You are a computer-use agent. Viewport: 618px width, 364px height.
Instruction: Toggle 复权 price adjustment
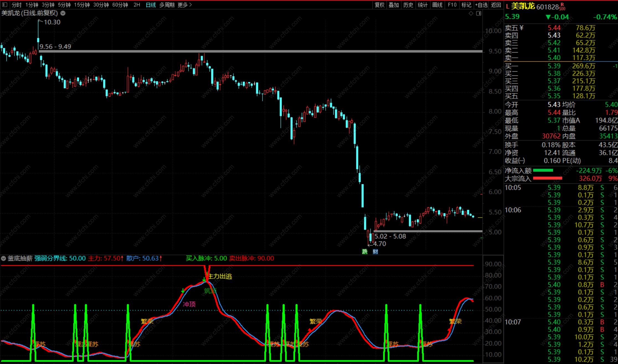click(x=379, y=5)
